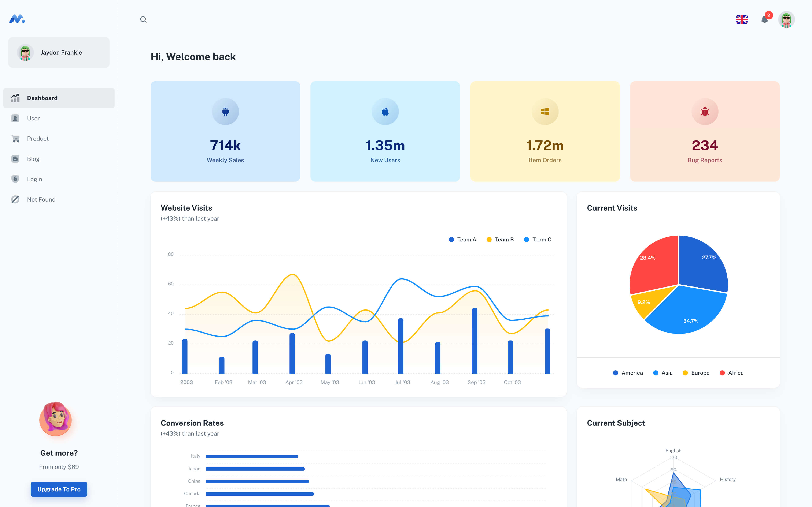Viewport: 812px width, 507px height.
Task: Click the notification bell icon
Action: tap(765, 19)
